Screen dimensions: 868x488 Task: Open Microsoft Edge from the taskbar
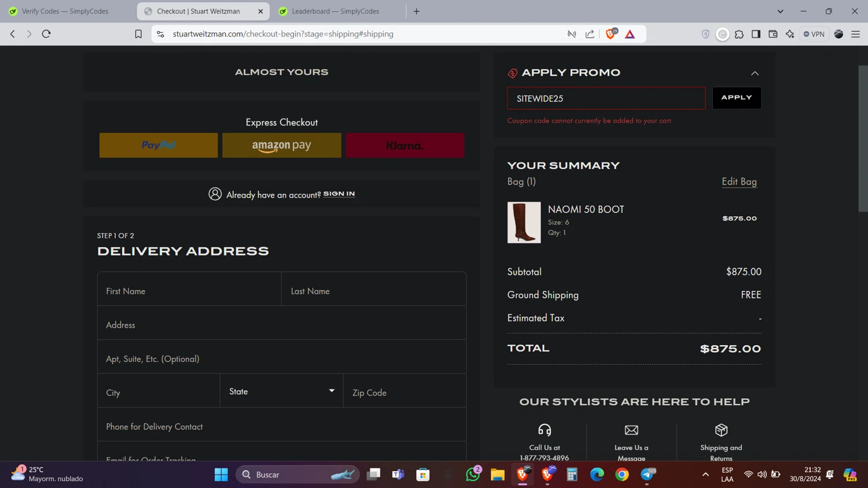(597, 475)
